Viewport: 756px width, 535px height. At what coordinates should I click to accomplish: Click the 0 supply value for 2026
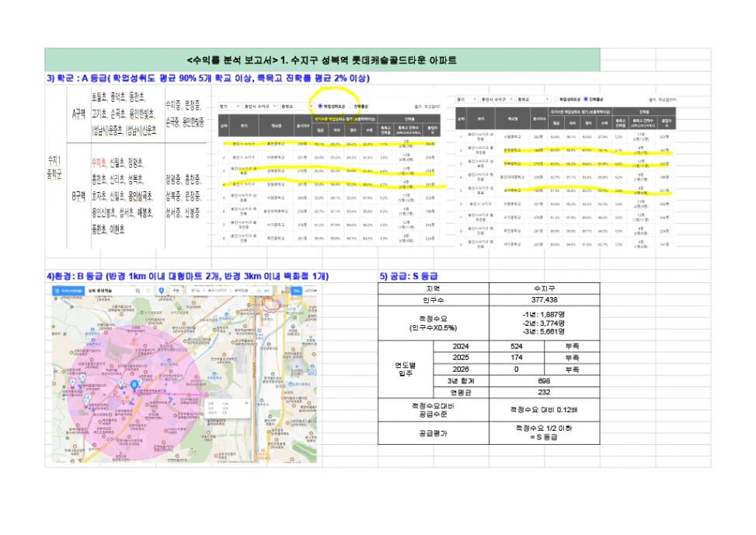point(517,369)
